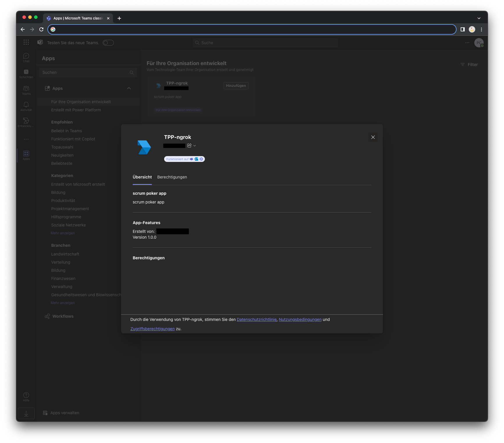Collapse the Apps section chevron
Viewport: 504px width, 443px height.
pos(129,88)
